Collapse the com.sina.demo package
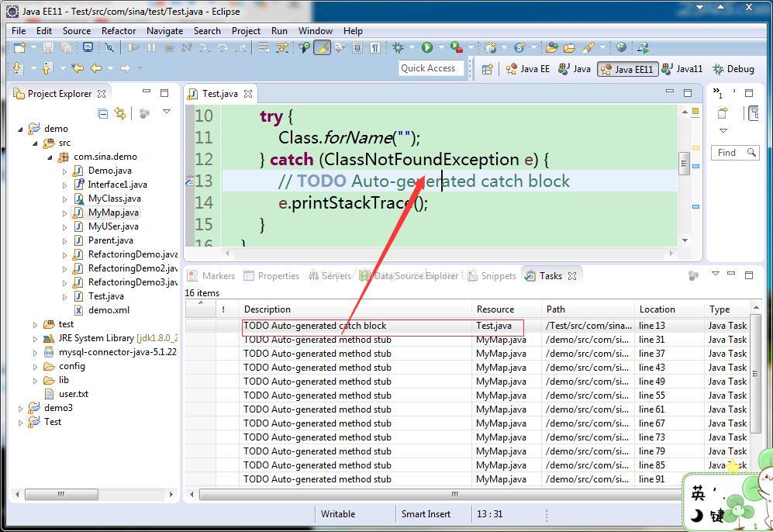The height and width of the screenshot is (532, 773). tap(50, 157)
